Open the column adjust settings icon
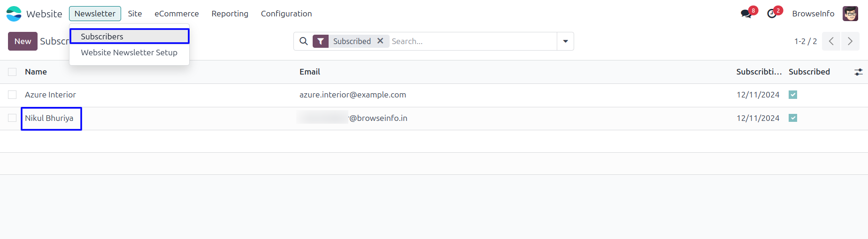The image size is (868, 239). point(858,72)
